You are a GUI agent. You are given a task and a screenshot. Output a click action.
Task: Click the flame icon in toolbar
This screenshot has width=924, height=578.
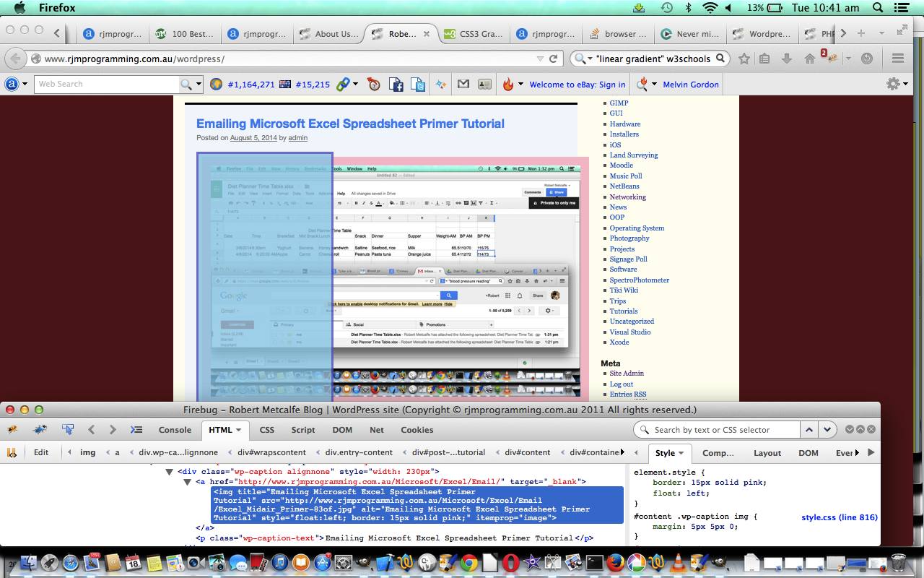pos(507,85)
